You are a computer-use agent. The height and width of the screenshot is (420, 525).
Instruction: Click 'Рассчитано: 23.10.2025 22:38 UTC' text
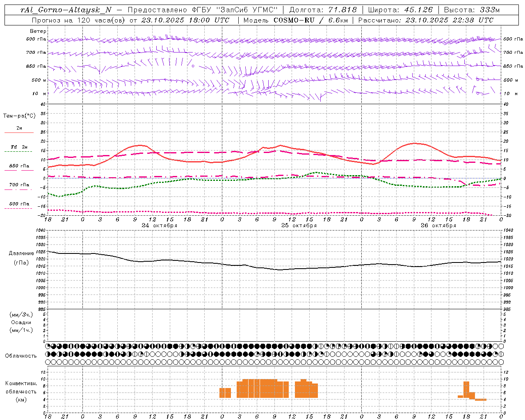(426, 20)
